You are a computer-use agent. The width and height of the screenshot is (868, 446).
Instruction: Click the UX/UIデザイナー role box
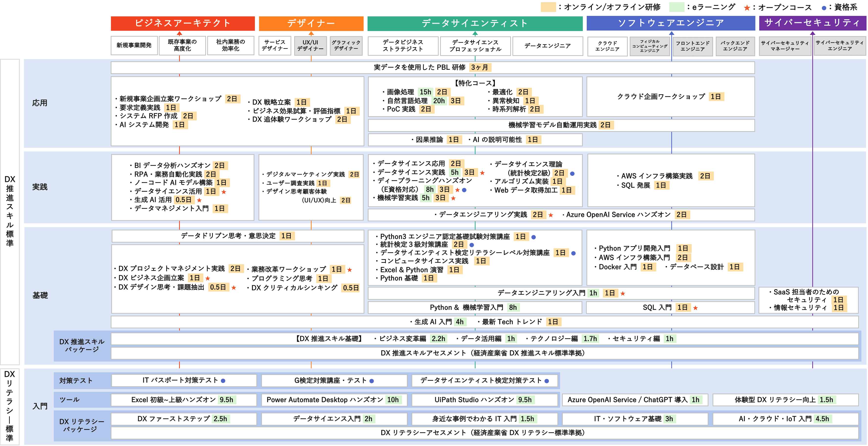click(310, 45)
